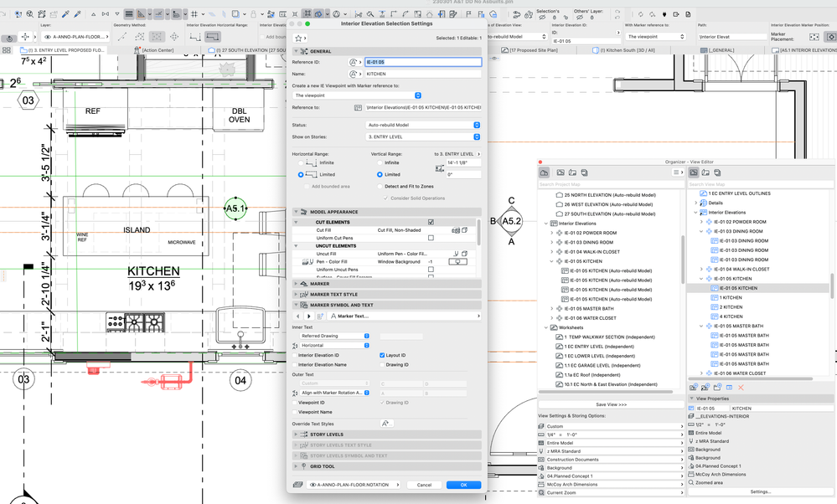Click the layer icon beside A-ANNO-PLAN-FLOOR.NOTATION
Screen dimensions: 837x504
click(x=297, y=485)
